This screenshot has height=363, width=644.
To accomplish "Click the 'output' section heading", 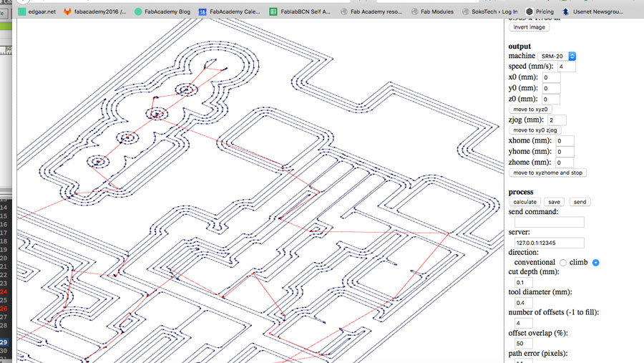I will tap(519, 46).
